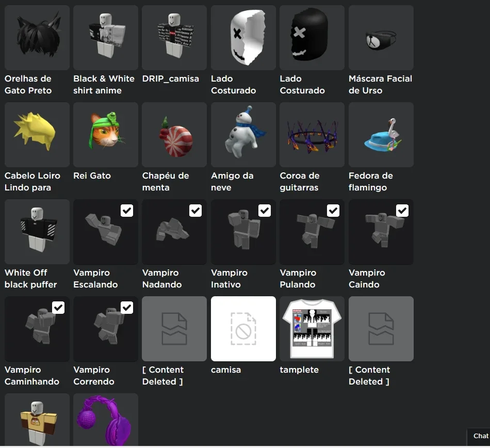Open the Rei Gato name link

pyautogui.click(x=92, y=175)
